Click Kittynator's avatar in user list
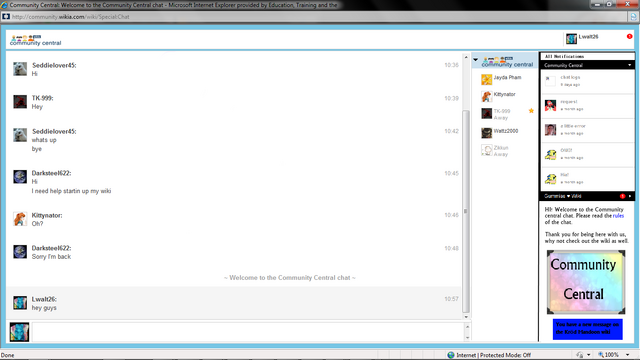Viewport: 640px width, 360px height. click(486, 96)
